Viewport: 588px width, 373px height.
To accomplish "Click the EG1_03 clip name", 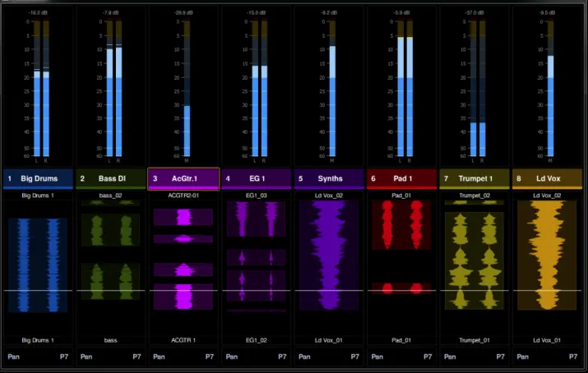I will coord(256,196).
